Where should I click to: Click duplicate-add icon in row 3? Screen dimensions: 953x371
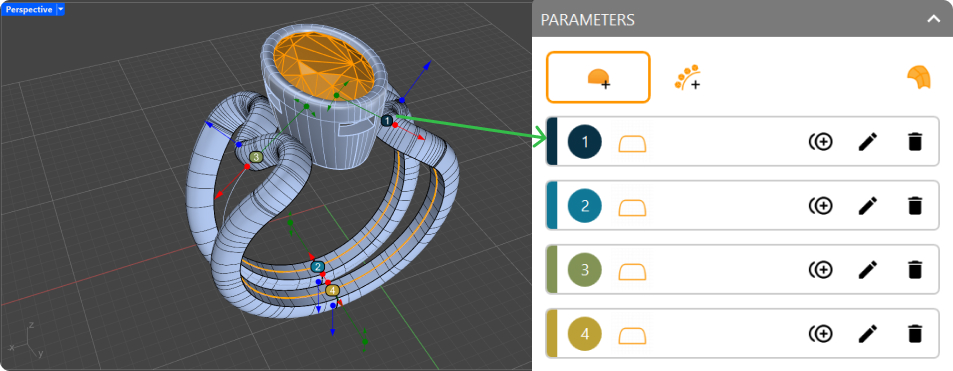tap(821, 269)
